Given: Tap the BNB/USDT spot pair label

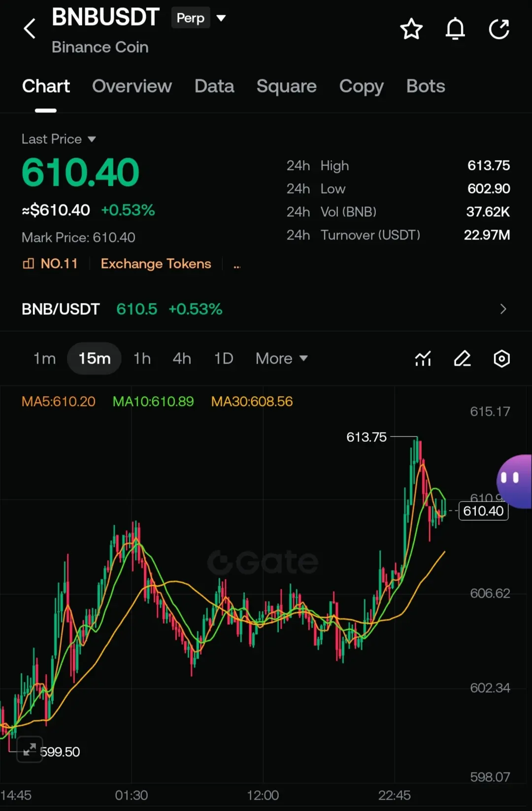Looking at the screenshot, I should (61, 309).
